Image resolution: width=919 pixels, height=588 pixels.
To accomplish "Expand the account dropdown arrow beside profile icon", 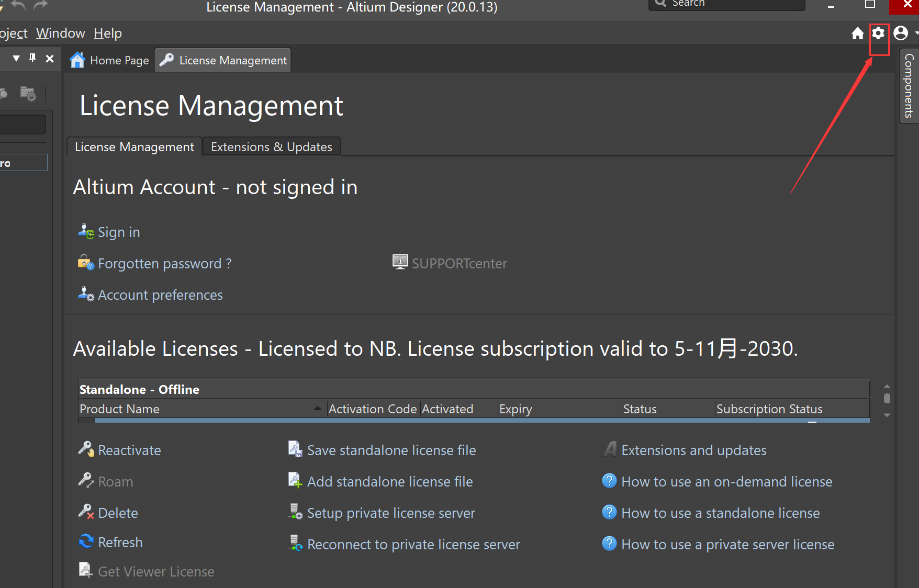I will (916, 33).
